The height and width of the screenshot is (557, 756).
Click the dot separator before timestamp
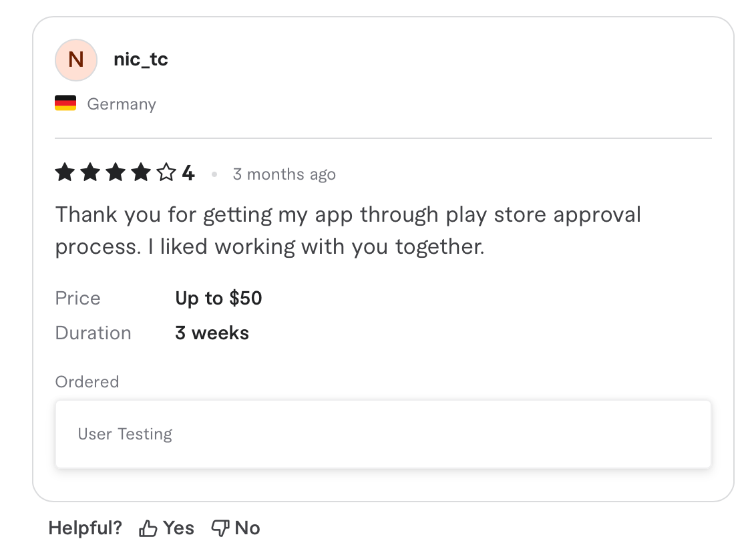(214, 174)
